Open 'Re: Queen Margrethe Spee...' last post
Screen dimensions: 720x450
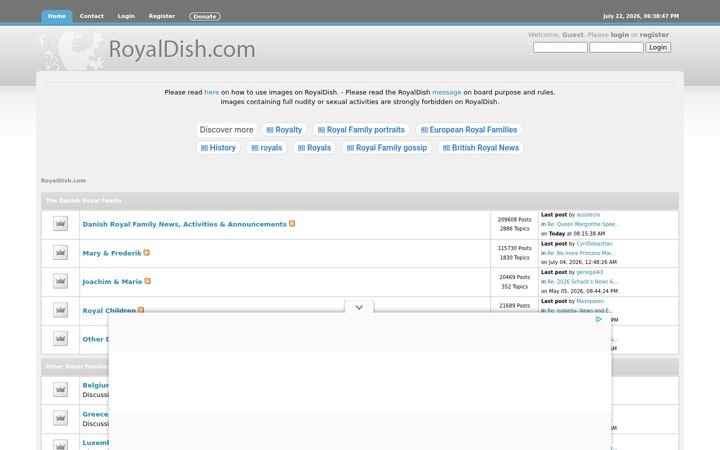[x=583, y=224]
